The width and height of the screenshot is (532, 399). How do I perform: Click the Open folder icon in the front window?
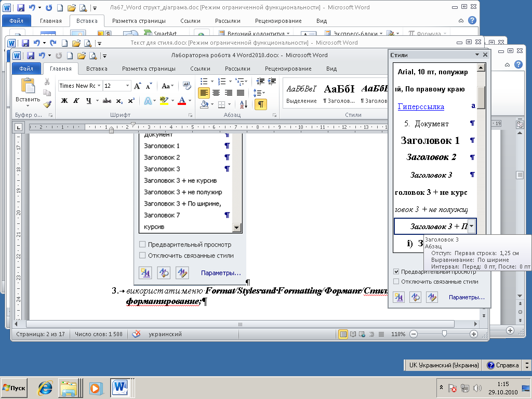click(x=81, y=55)
